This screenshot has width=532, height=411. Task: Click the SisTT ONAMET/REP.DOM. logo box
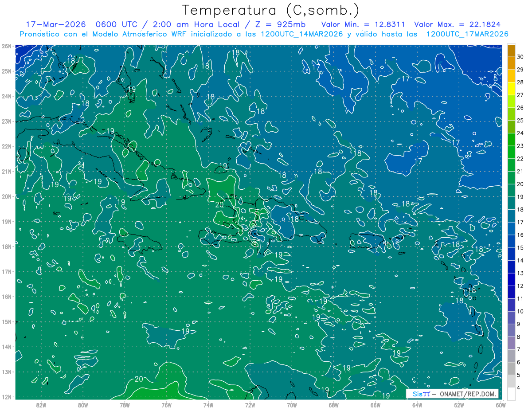pos(452,394)
